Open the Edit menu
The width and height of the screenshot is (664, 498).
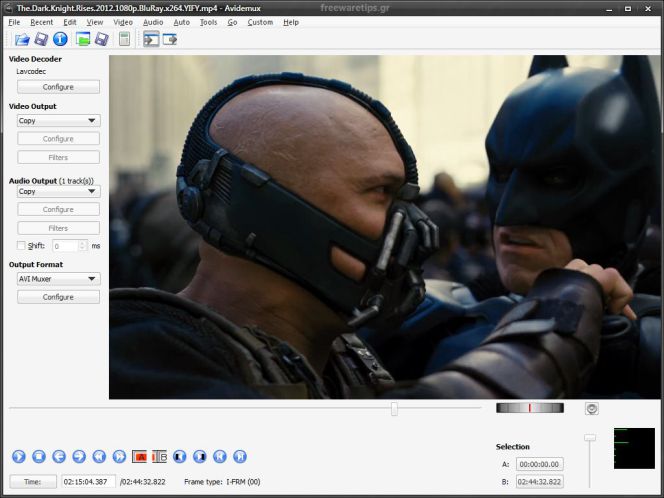[70, 22]
